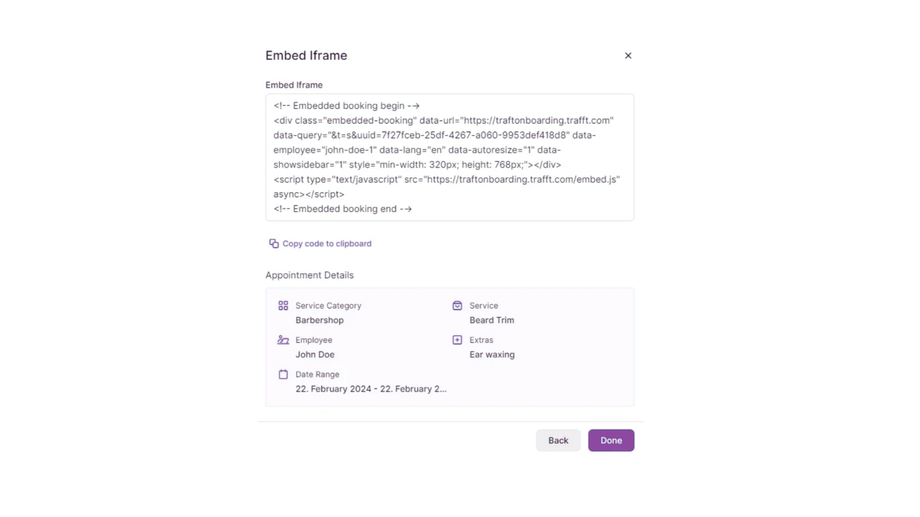Focus the embed code text area

click(x=449, y=157)
